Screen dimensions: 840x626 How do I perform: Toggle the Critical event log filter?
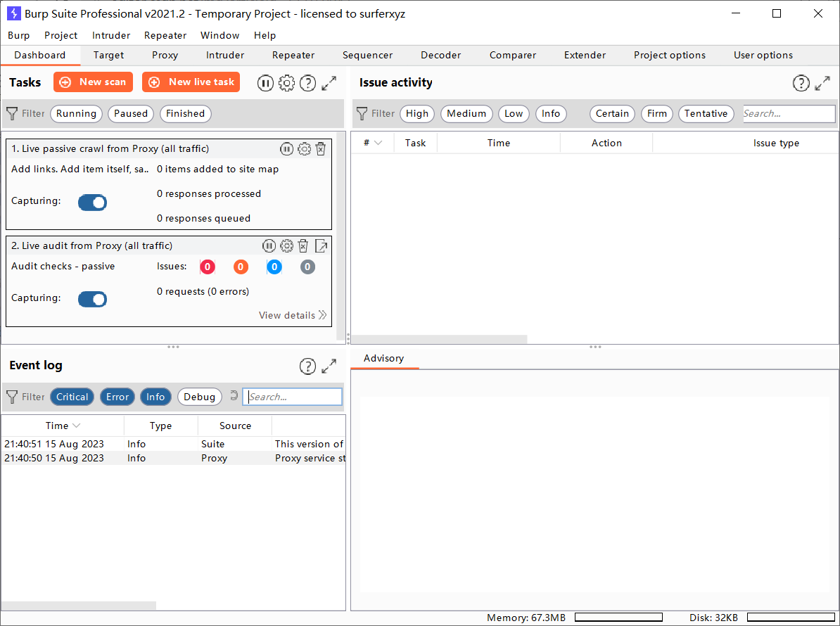(x=72, y=397)
